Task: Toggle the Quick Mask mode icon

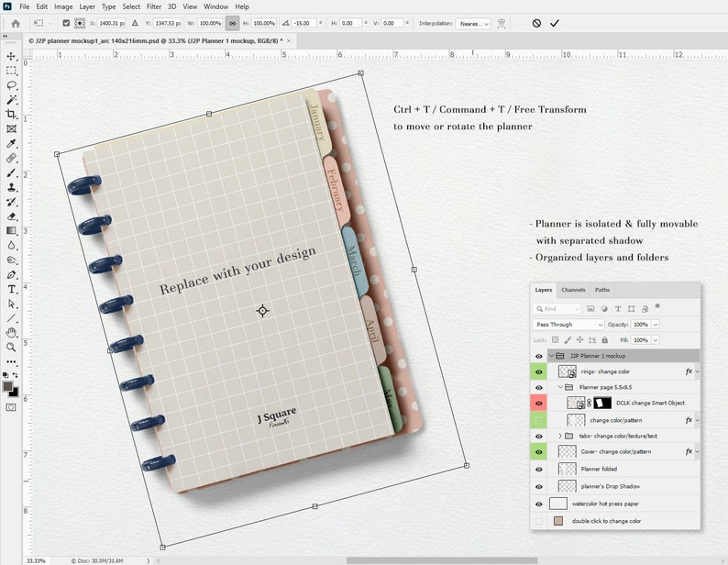Action: click(x=11, y=407)
